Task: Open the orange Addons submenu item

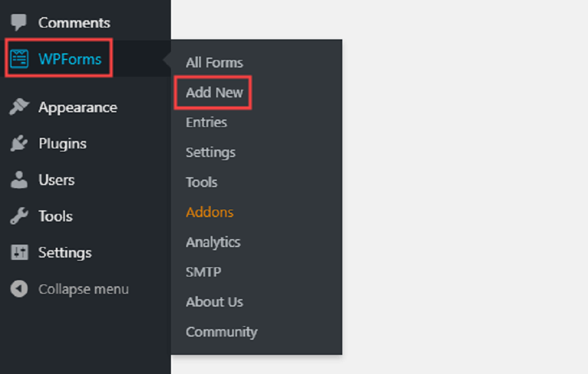Action: (209, 212)
